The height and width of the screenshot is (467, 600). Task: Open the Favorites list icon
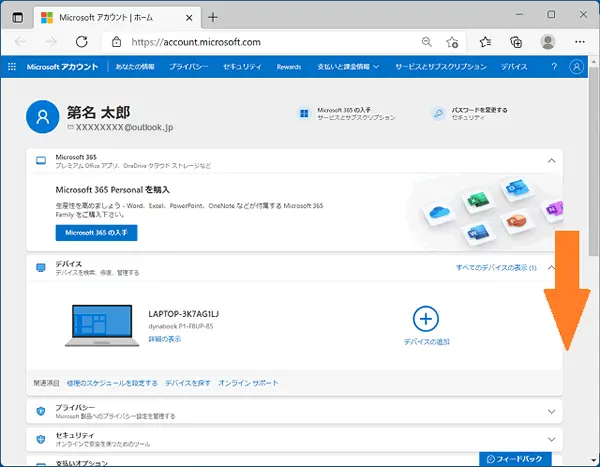(x=485, y=42)
